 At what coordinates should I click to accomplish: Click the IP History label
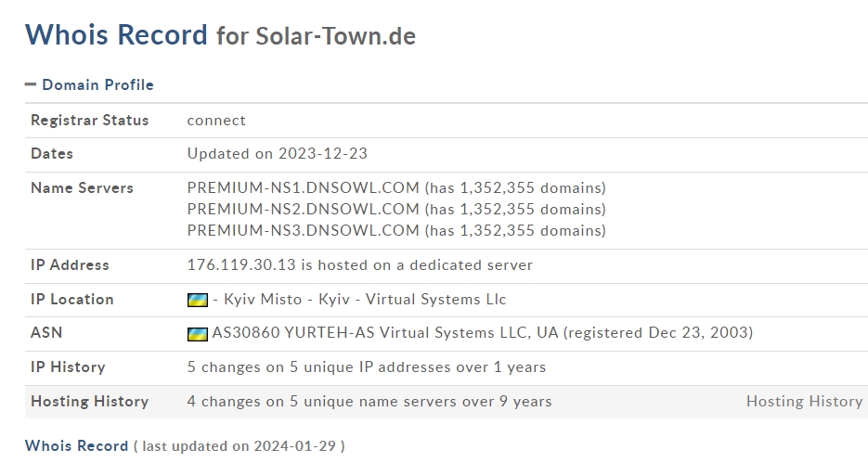tap(68, 367)
